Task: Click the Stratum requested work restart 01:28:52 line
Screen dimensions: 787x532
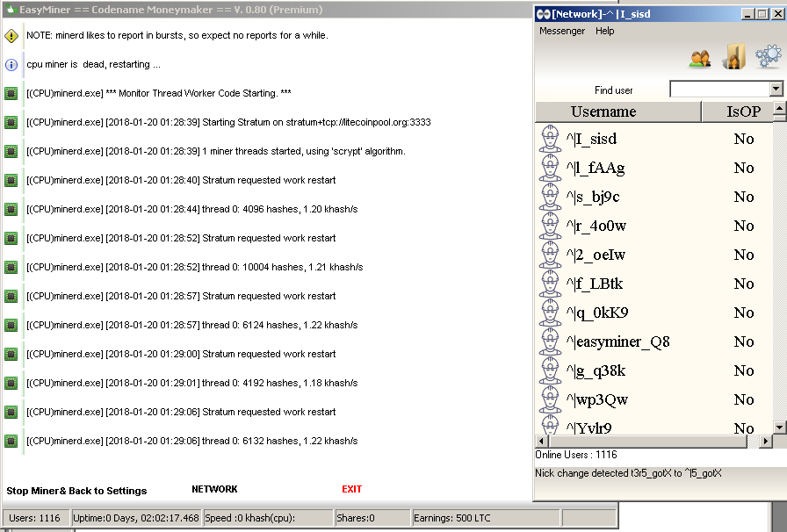Action: [x=181, y=239]
